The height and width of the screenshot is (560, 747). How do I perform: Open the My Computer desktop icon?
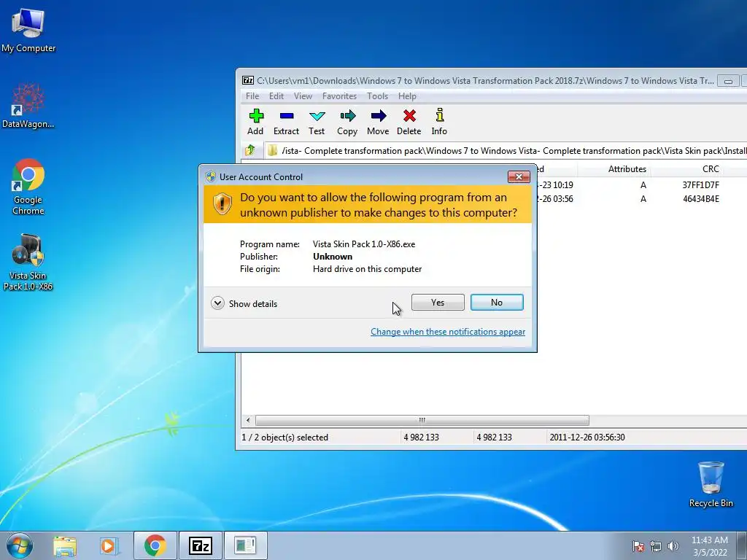28,29
